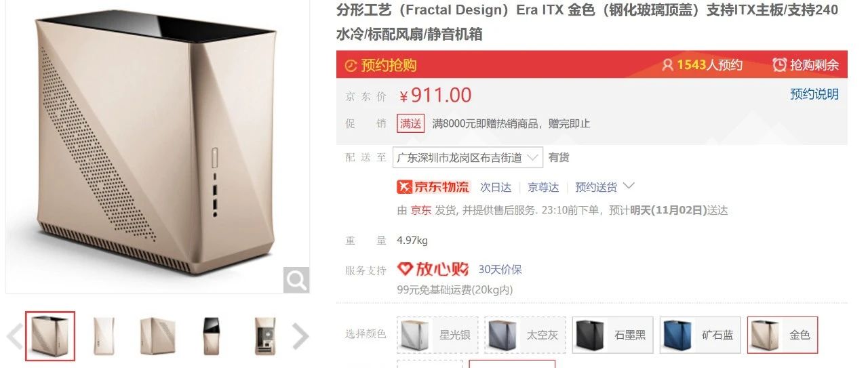Click the 满送 promotion tag
868x368 pixels.
411,123
